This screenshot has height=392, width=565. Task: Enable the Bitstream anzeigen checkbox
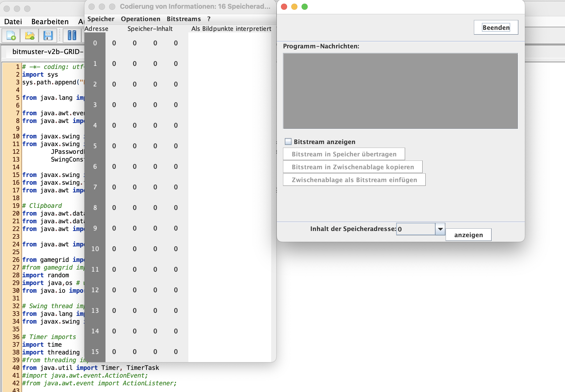click(x=288, y=142)
